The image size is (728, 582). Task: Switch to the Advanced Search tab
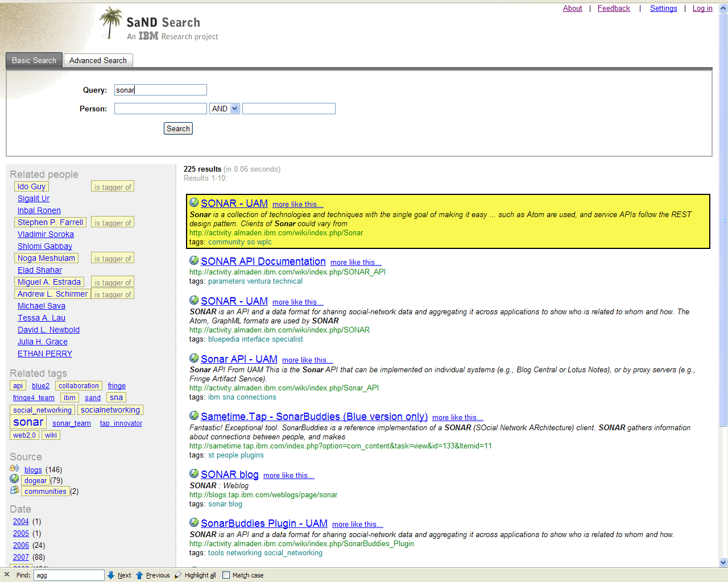(x=98, y=60)
